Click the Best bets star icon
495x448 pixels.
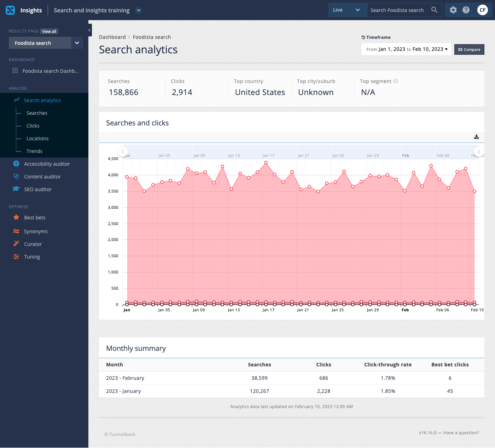16,217
